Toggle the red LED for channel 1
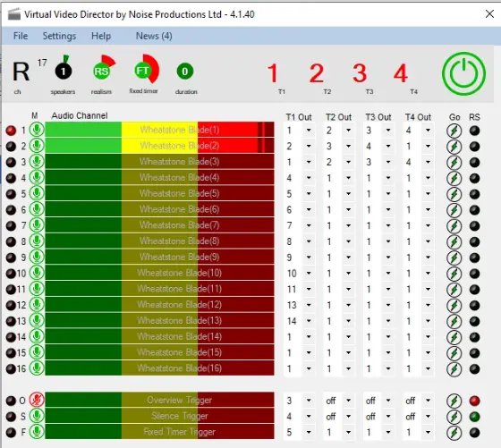Viewport: 501px width, 448px height. point(11,131)
